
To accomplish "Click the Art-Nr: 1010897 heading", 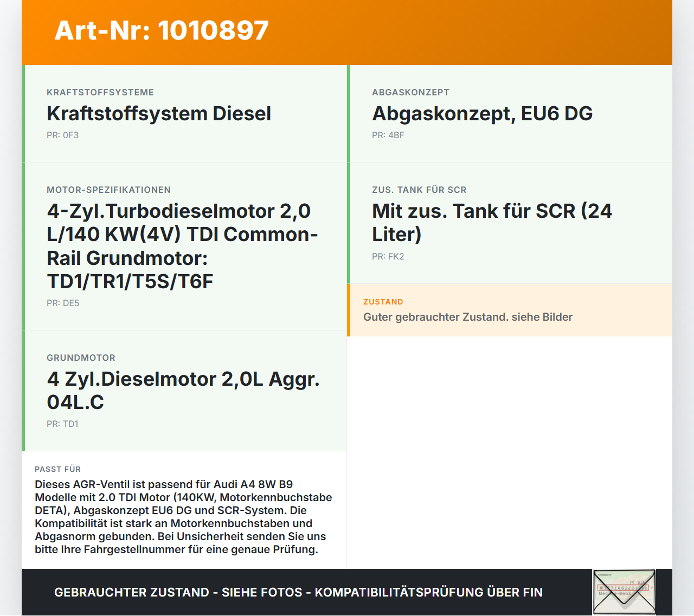I will (162, 31).
